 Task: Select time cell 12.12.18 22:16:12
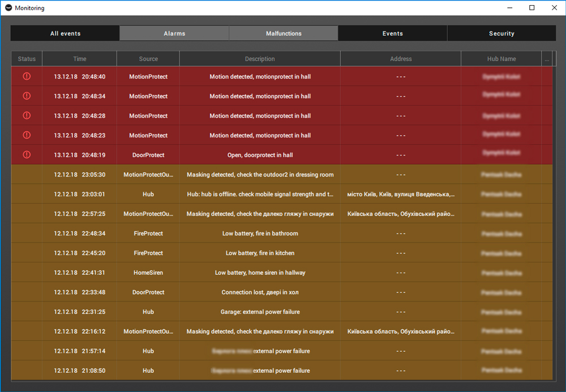79,331
